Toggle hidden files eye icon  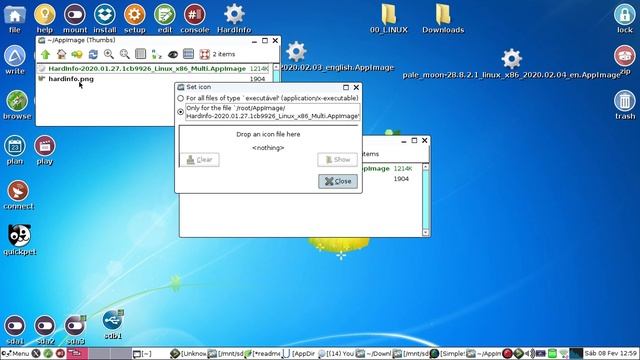point(173,54)
